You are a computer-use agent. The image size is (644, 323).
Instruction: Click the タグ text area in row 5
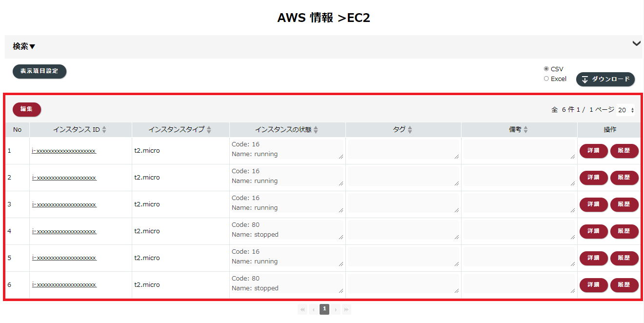(403, 257)
